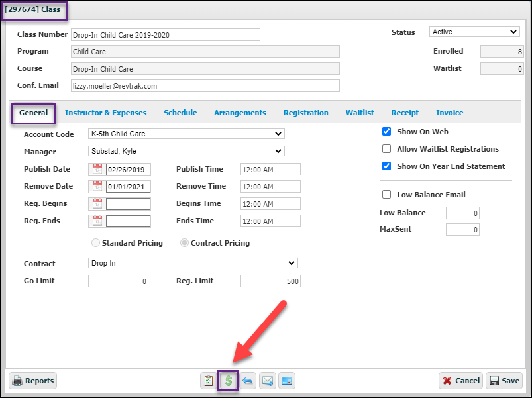Click the Remove Time field
The width and height of the screenshot is (532, 398).
coord(270,187)
